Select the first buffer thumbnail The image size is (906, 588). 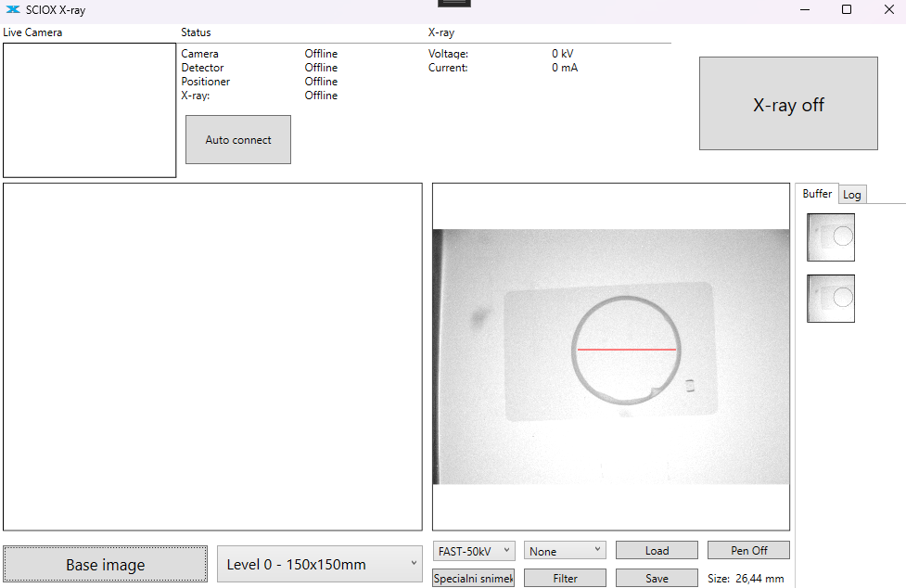[830, 237]
